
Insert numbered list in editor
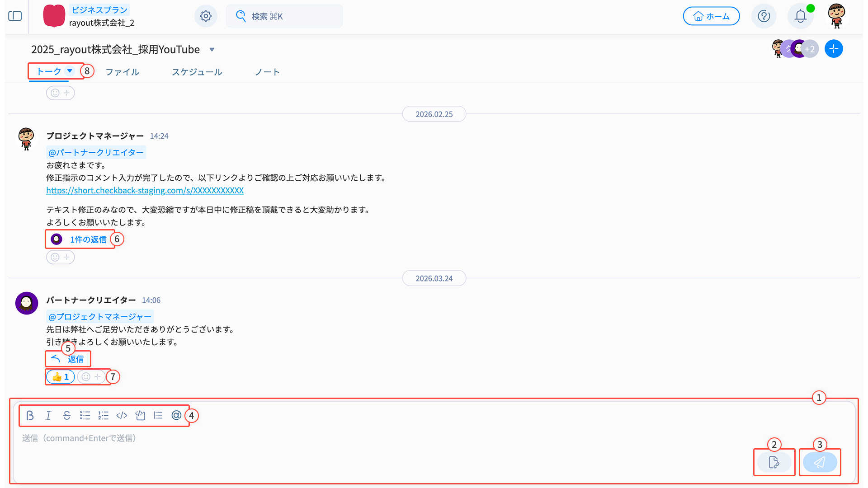(104, 415)
